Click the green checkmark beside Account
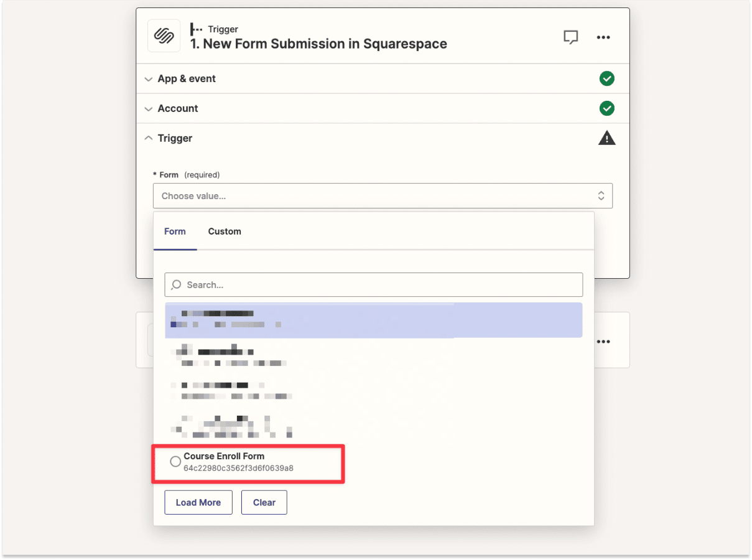 (x=607, y=108)
